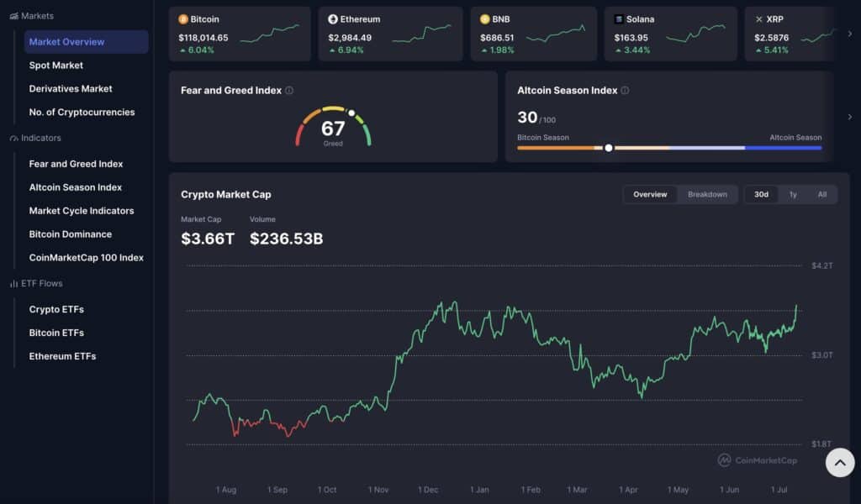This screenshot has height=504, width=861.
Task: Open Altcoin Season Index info icon
Action: click(x=625, y=91)
